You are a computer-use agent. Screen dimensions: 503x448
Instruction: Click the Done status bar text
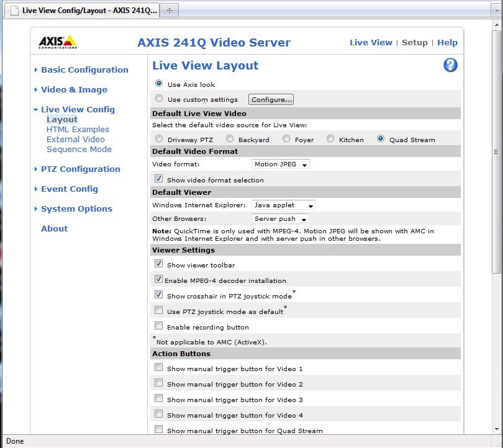(15, 441)
